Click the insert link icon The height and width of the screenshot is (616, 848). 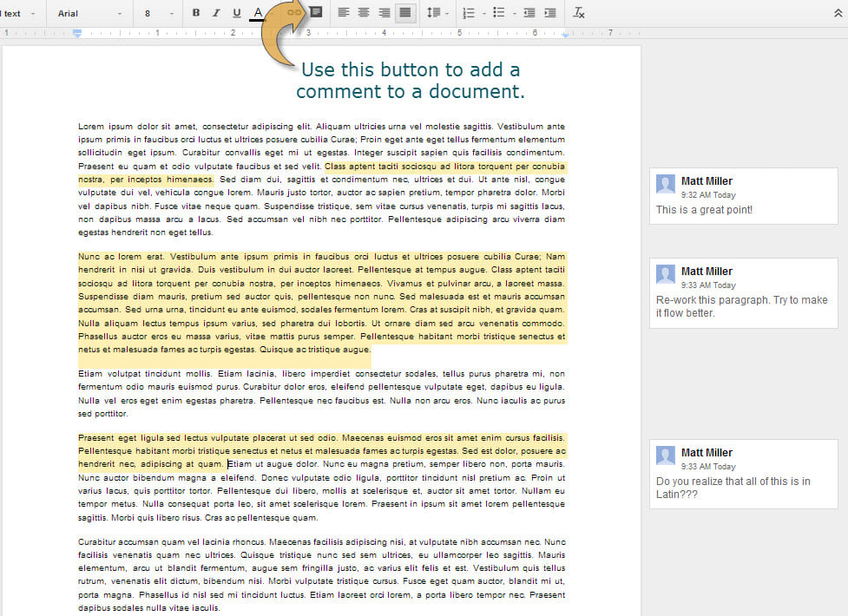pyautogui.click(x=294, y=12)
